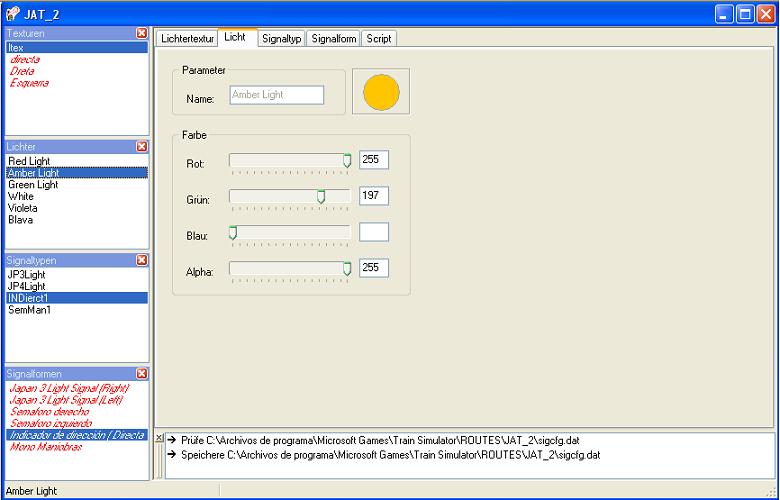Select Mono Maniobras signal form
The width and height of the screenshot is (780, 500).
pyautogui.click(x=43, y=447)
